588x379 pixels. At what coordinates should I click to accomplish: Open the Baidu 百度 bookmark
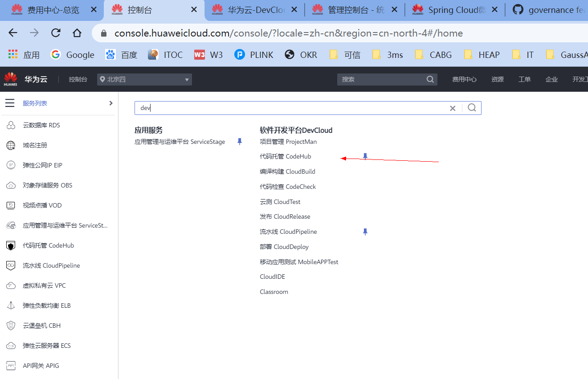[x=121, y=55]
